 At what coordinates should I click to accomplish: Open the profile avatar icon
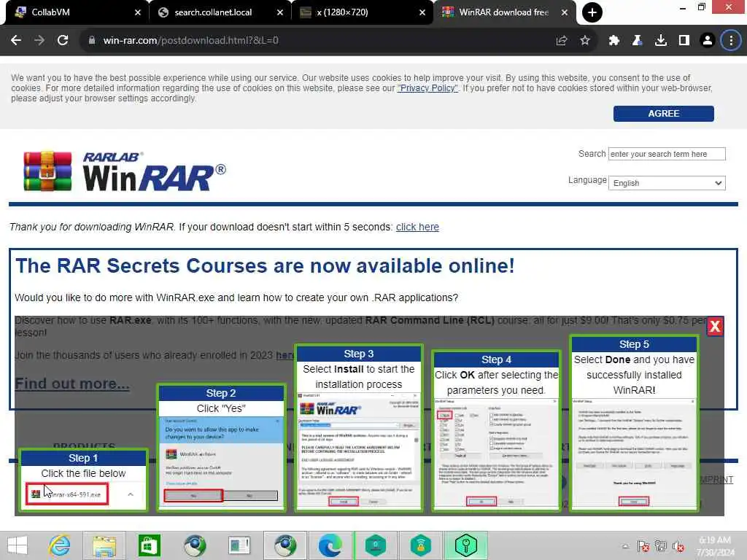[708, 41]
